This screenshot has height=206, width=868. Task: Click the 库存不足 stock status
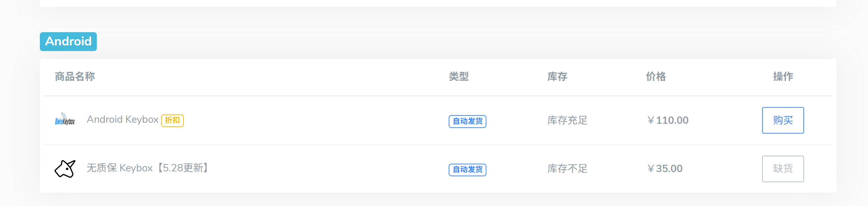point(567,169)
